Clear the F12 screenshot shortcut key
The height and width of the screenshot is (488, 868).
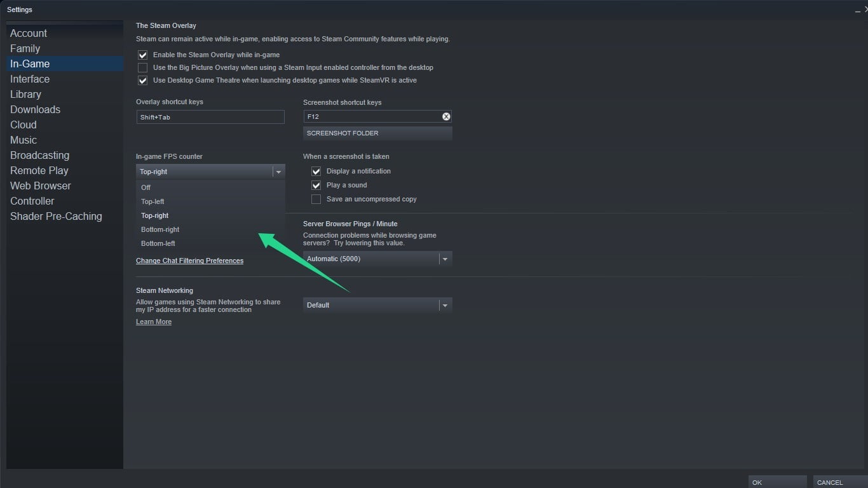click(x=446, y=117)
